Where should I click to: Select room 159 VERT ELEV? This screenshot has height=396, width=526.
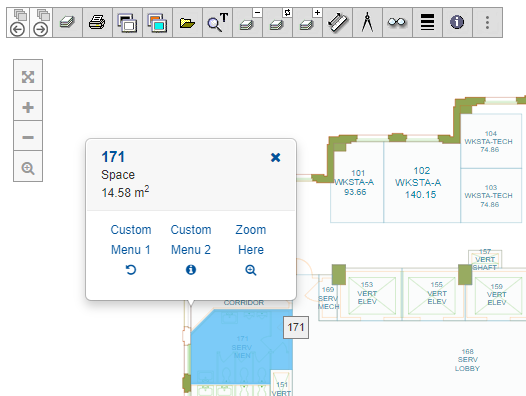point(496,294)
